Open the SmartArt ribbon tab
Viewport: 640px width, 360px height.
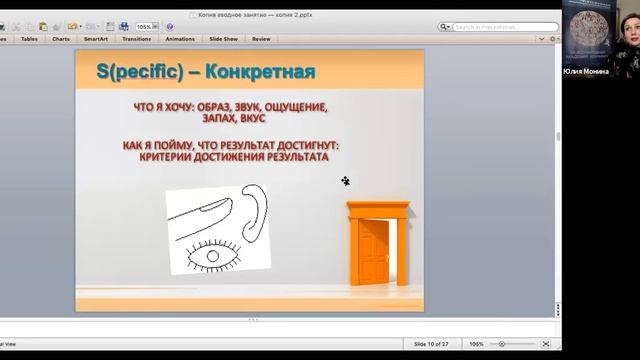coord(96,39)
